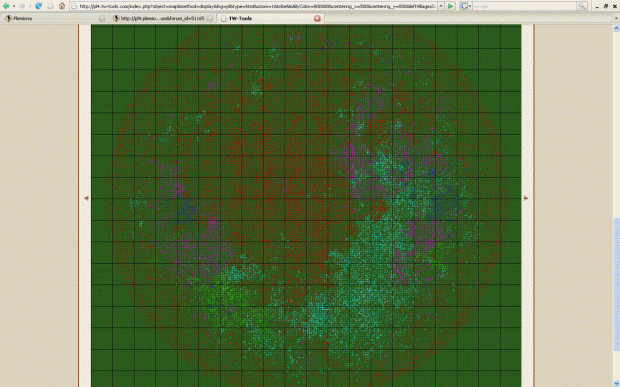This screenshot has height=387, width=620.
Task: Close the Plemiona tab
Action: pos(102,18)
